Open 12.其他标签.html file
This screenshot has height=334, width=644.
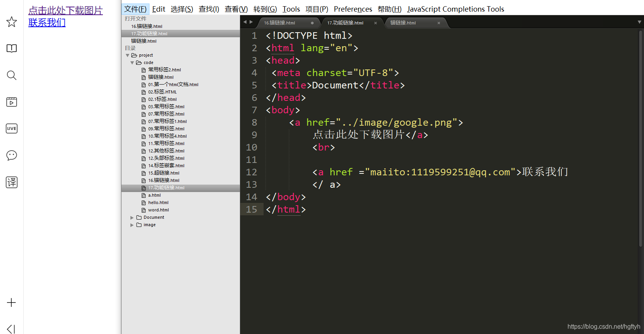tap(166, 151)
